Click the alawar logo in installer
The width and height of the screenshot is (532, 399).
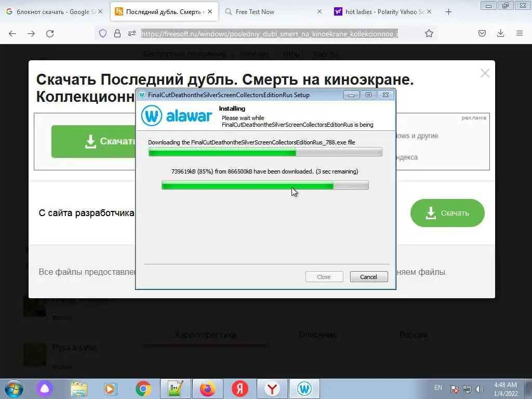point(177,116)
